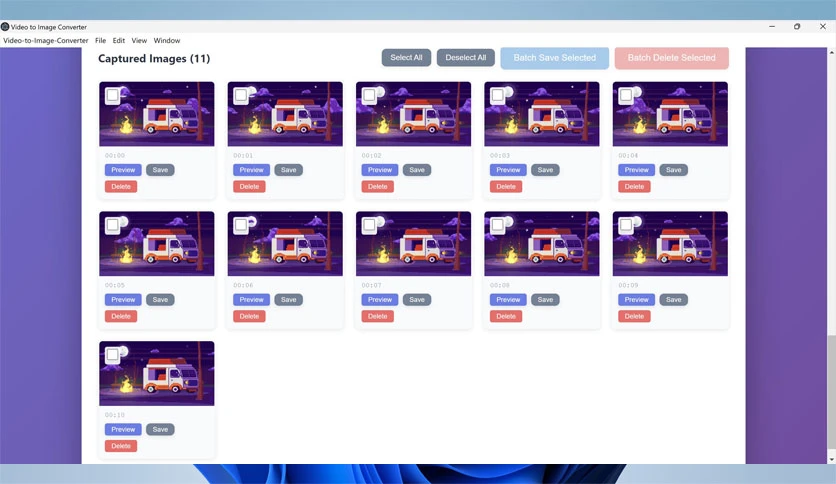Tick the checkbox on the 00:01 image
The width and height of the screenshot is (836, 484).
point(241,95)
